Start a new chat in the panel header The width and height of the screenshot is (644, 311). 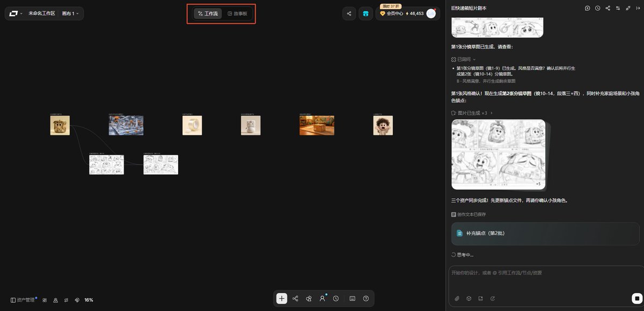point(588,8)
